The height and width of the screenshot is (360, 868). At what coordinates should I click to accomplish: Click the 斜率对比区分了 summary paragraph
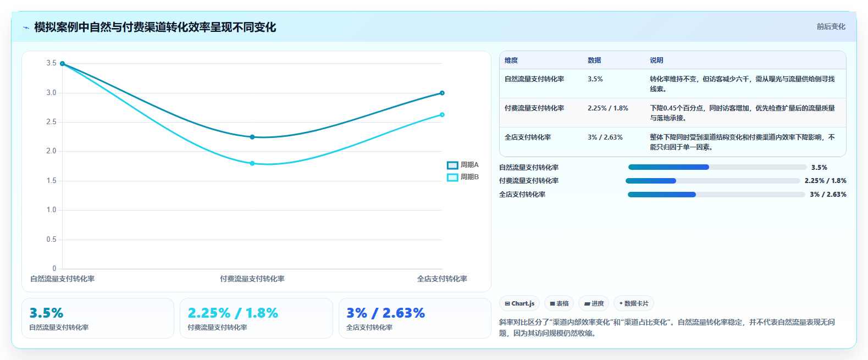667,328
